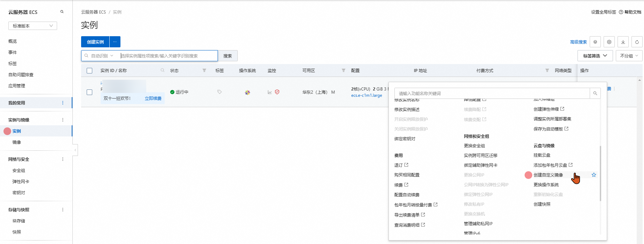Star the 创建自定义镜像 menu entry

(594, 175)
